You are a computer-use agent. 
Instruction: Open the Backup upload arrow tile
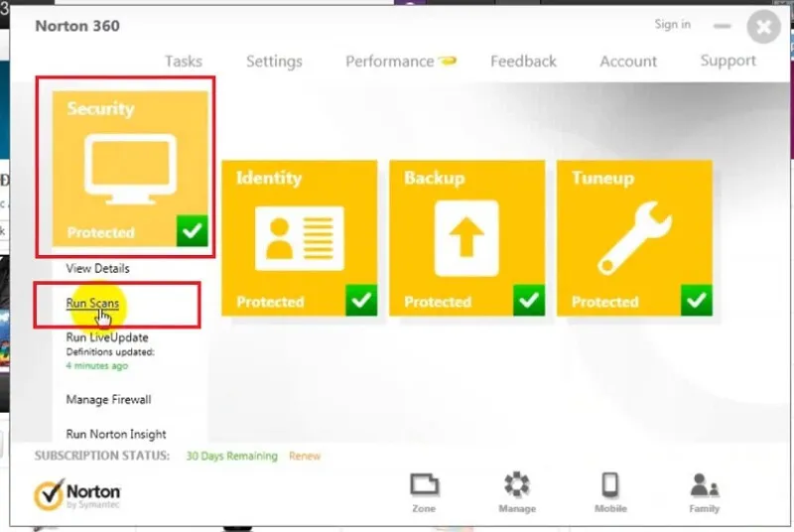[x=466, y=238]
